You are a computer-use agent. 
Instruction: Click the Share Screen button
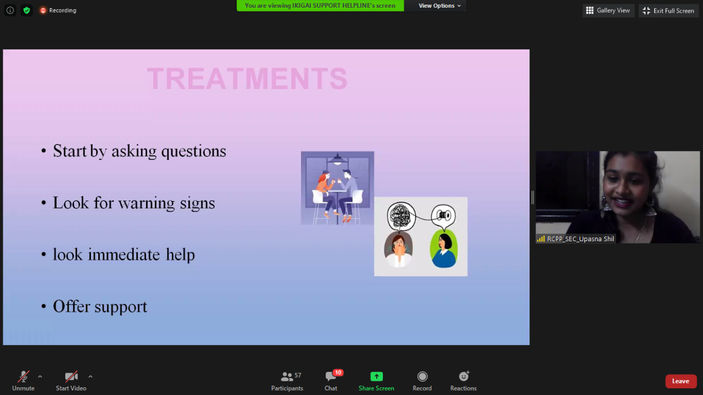tap(376, 381)
